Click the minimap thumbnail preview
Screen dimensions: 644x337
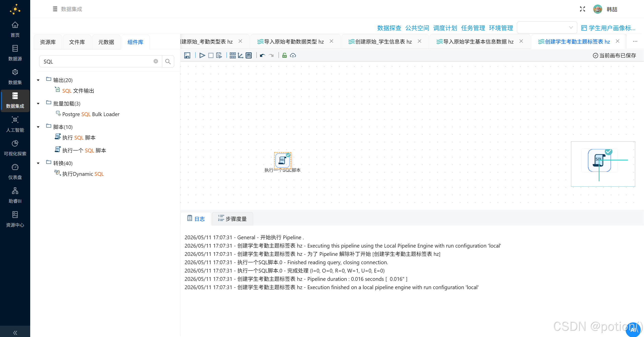tap(603, 164)
